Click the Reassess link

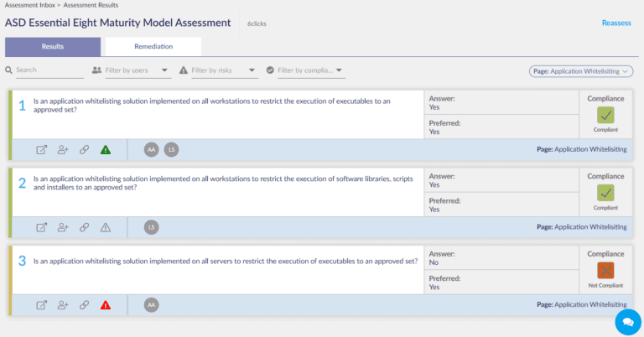pos(615,23)
